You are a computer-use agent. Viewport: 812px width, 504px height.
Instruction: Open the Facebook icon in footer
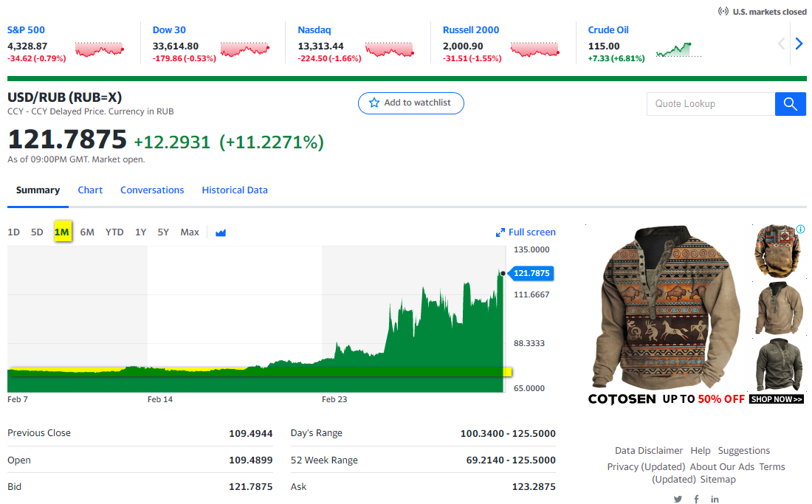tap(697, 499)
